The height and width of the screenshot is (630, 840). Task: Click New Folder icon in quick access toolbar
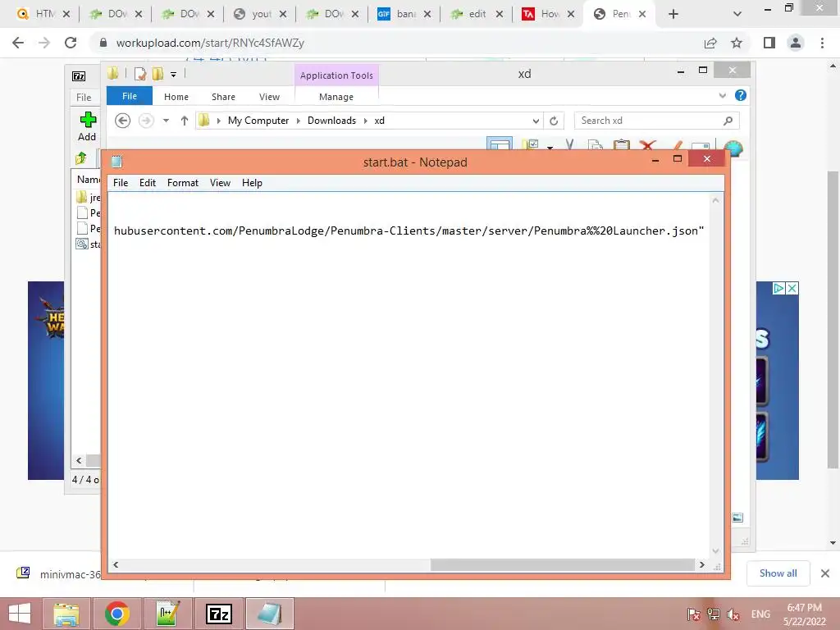point(157,74)
